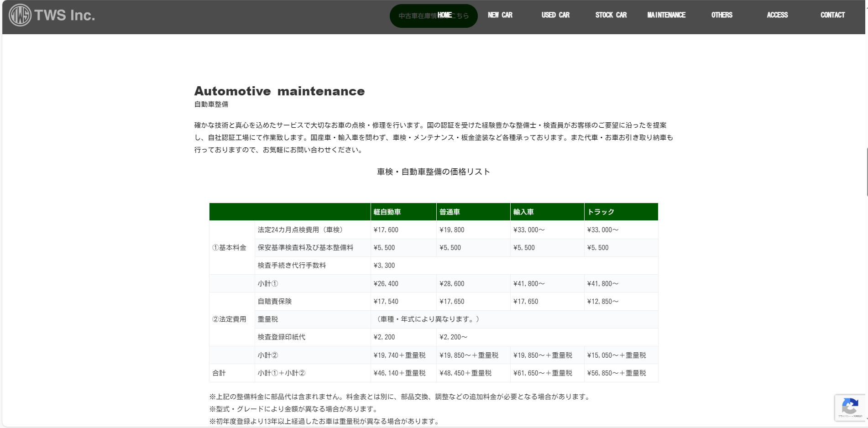Click the ※上記の整備料金 note line

pos(401,397)
